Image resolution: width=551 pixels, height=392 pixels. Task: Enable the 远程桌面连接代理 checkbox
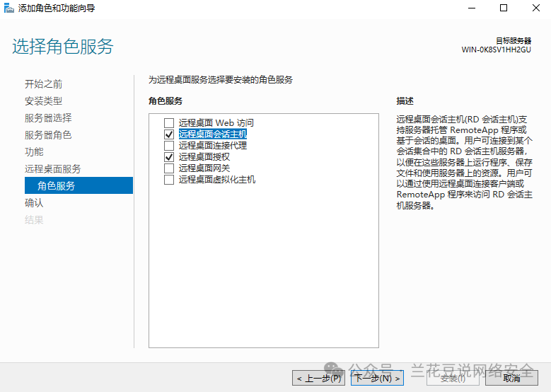[x=168, y=146]
